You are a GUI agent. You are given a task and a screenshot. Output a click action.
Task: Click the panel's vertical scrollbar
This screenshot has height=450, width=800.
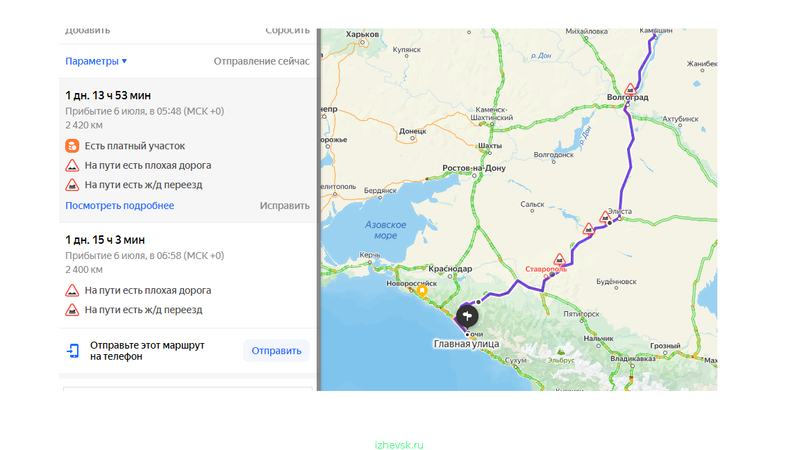pos(319,210)
